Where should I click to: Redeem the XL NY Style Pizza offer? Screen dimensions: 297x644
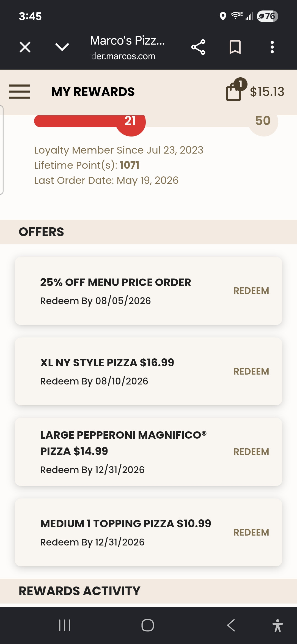coord(251,372)
